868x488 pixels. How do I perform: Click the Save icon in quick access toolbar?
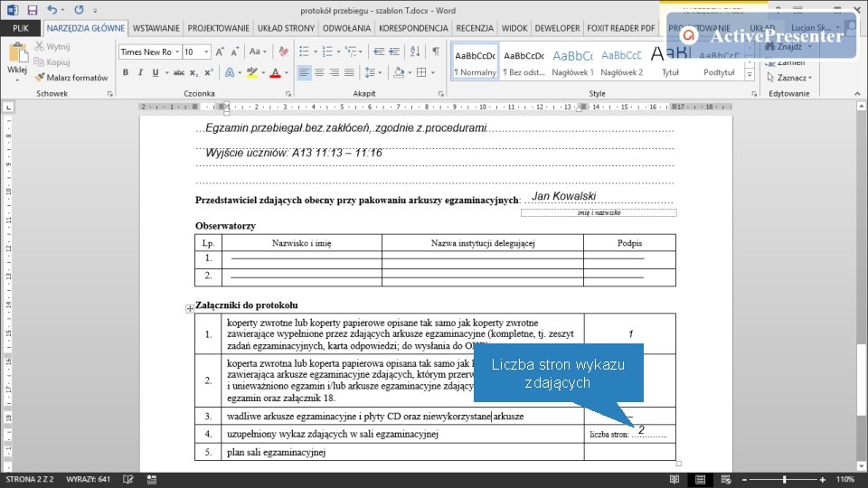coord(33,10)
